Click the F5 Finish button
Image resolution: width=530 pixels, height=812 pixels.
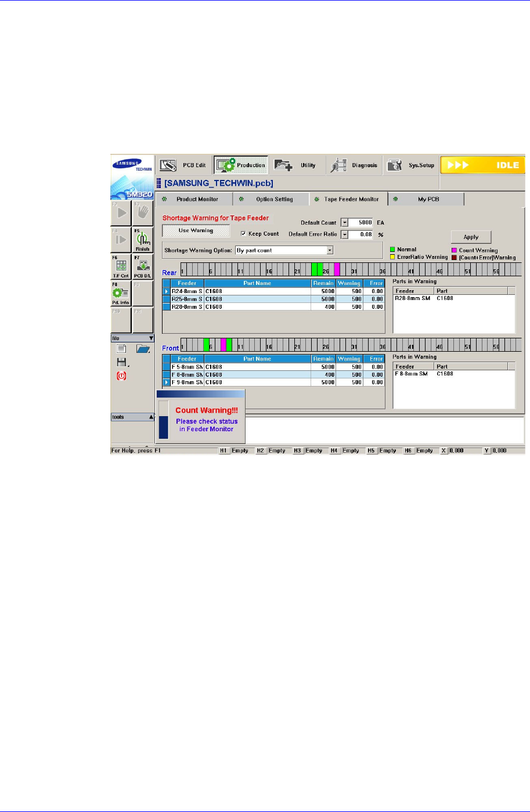coord(142,240)
